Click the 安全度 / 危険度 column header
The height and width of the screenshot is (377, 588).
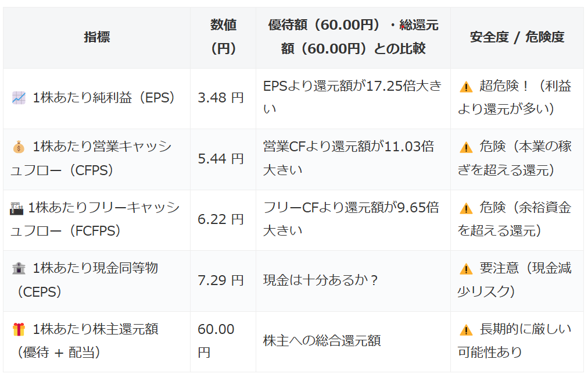[x=517, y=37]
